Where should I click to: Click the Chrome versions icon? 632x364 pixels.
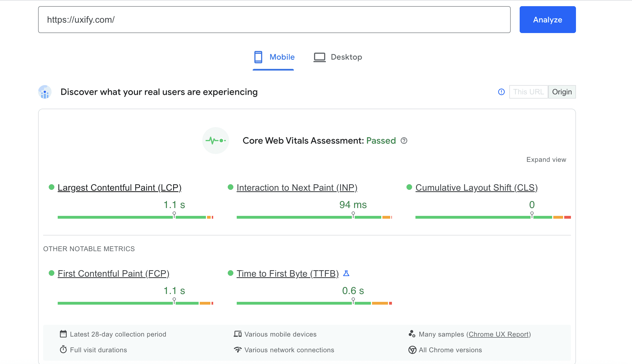(x=412, y=349)
